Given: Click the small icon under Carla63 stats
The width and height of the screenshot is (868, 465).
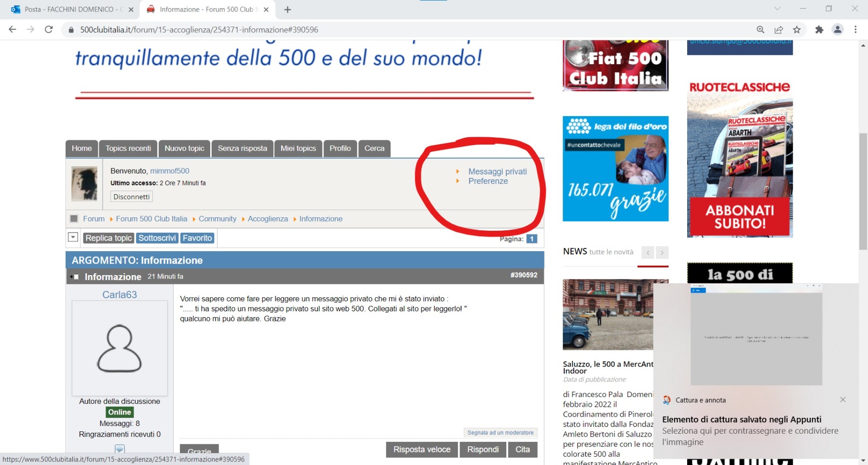Looking at the screenshot, I should click(120, 449).
